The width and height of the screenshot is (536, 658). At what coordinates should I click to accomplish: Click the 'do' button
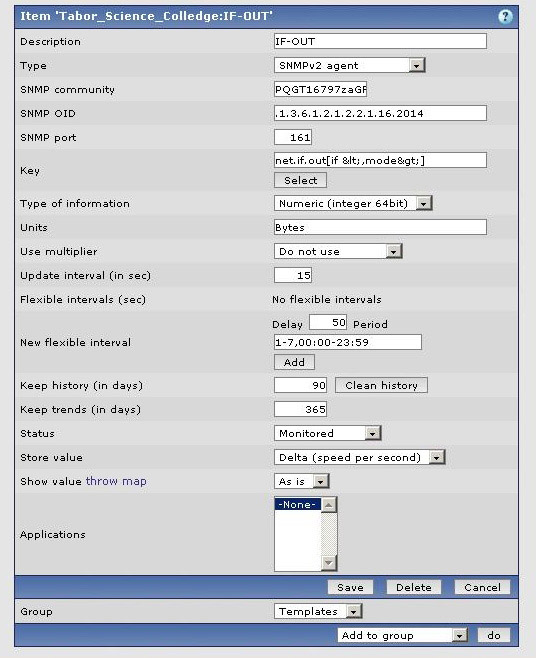tap(494, 635)
